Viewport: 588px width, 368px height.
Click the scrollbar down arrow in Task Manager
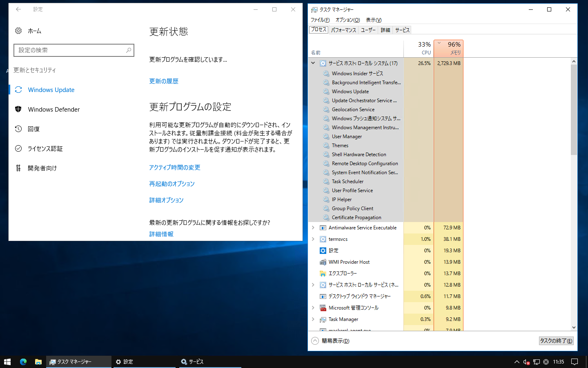point(574,328)
